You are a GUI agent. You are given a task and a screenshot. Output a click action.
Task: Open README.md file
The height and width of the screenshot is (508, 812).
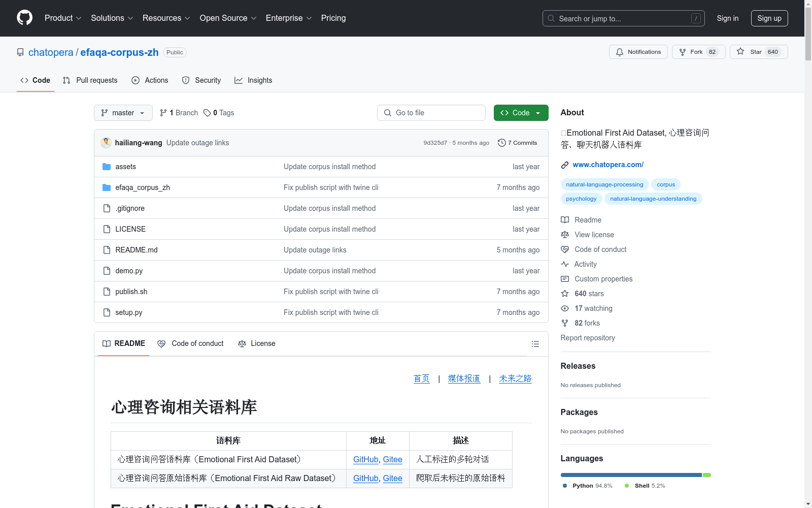pyautogui.click(x=137, y=250)
